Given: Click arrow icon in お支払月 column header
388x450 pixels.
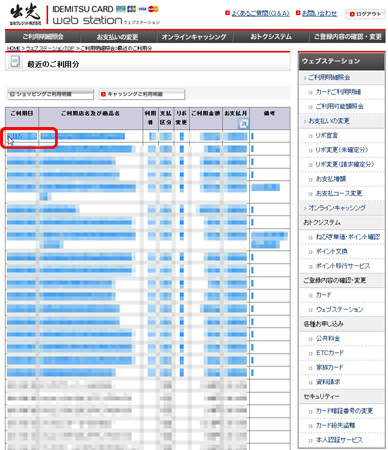Looking at the screenshot, I should [x=243, y=124].
